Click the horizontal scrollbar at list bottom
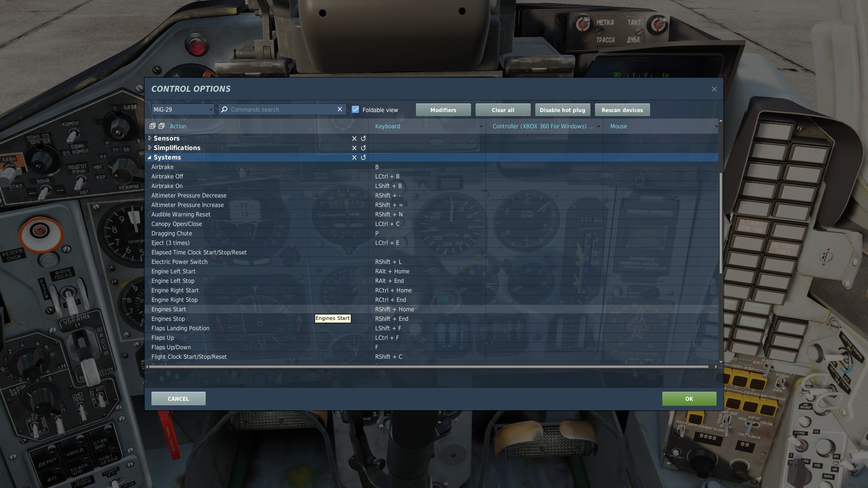Screen dimensions: 868x488 click(x=429, y=366)
